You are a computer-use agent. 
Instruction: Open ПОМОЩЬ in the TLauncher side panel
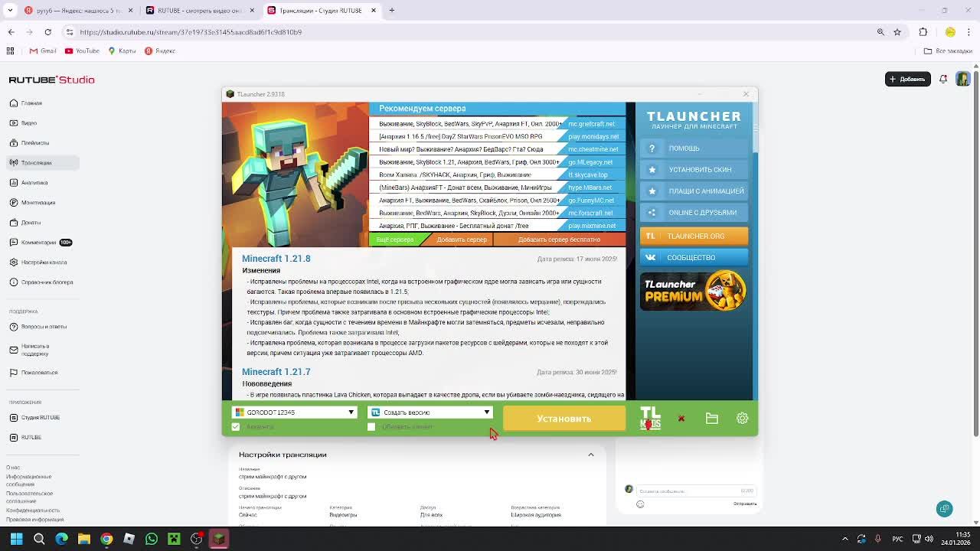pos(694,148)
